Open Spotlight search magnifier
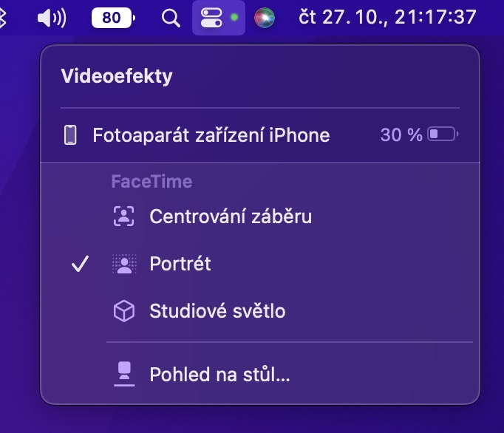 click(171, 18)
